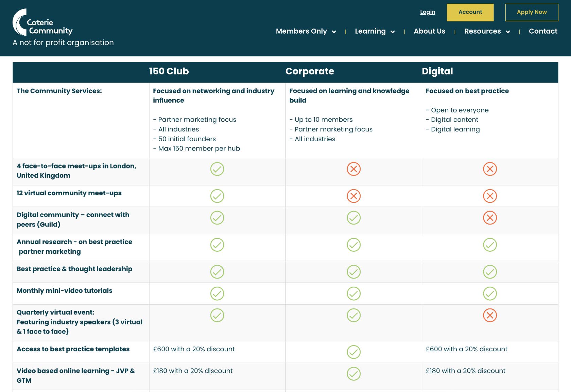
Task: Click 'Focused on best practice' heading
Action: click(467, 91)
